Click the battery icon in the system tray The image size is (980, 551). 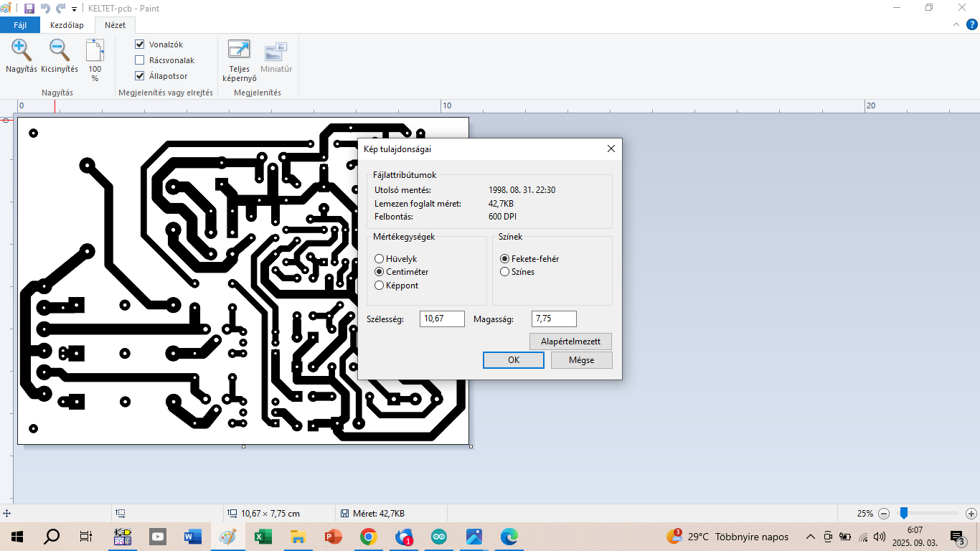(x=845, y=537)
